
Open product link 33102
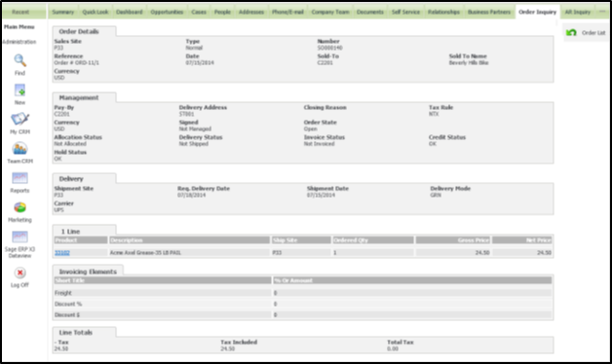tap(62, 253)
